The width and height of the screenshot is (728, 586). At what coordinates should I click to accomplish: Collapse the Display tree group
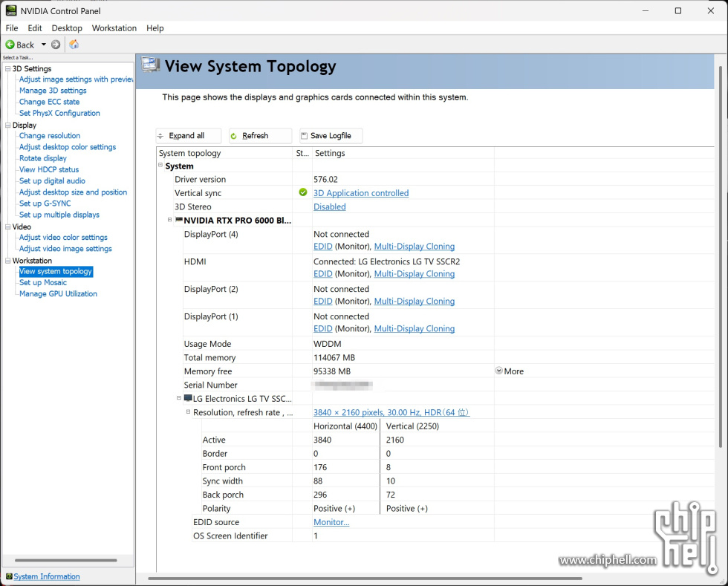coord(7,125)
